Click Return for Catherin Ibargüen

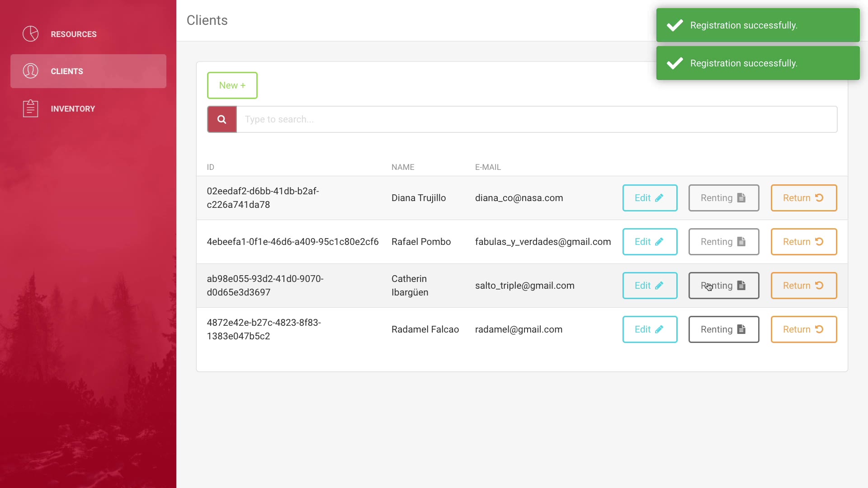point(803,286)
